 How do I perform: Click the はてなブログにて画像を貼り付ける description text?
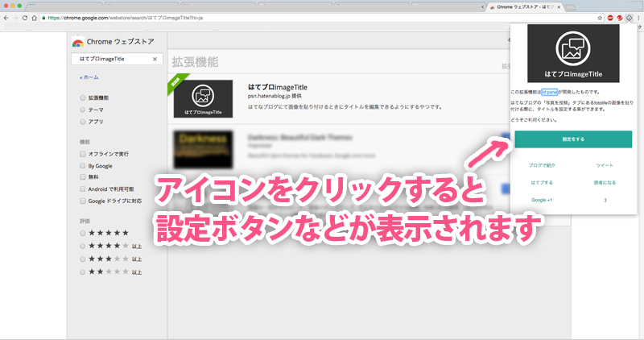[x=345, y=107]
